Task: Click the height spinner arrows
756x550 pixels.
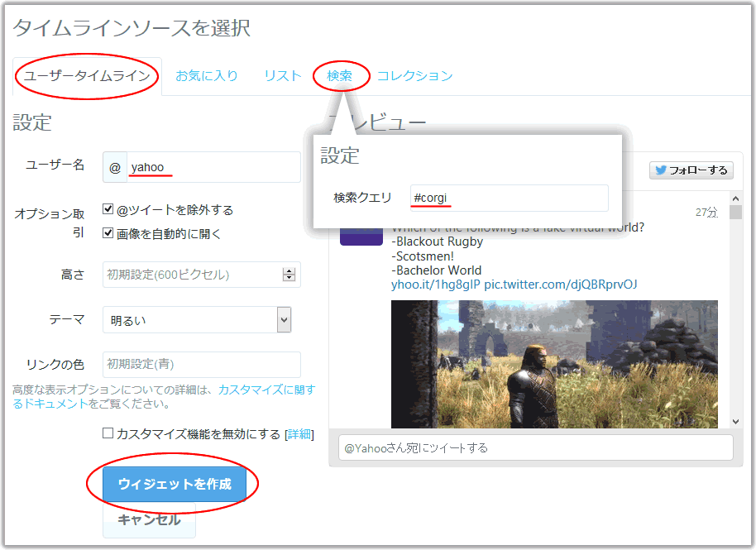Action: coord(289,275)
